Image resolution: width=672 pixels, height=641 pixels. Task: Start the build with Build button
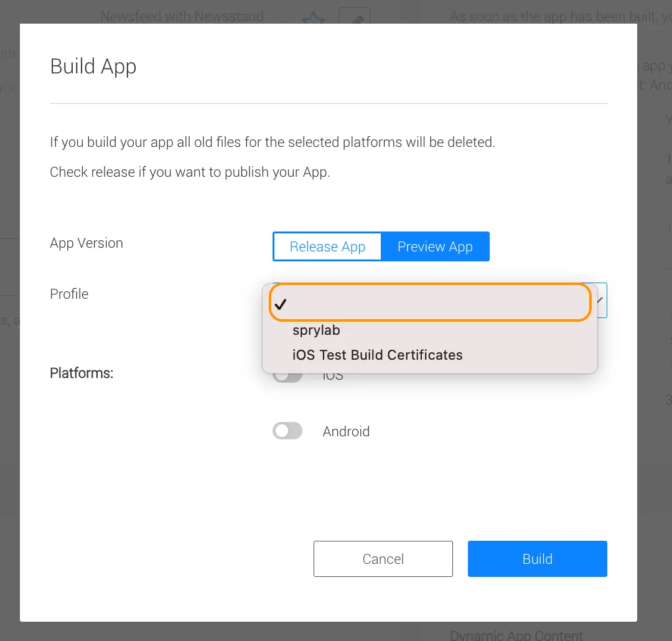(x=538, y=559)
